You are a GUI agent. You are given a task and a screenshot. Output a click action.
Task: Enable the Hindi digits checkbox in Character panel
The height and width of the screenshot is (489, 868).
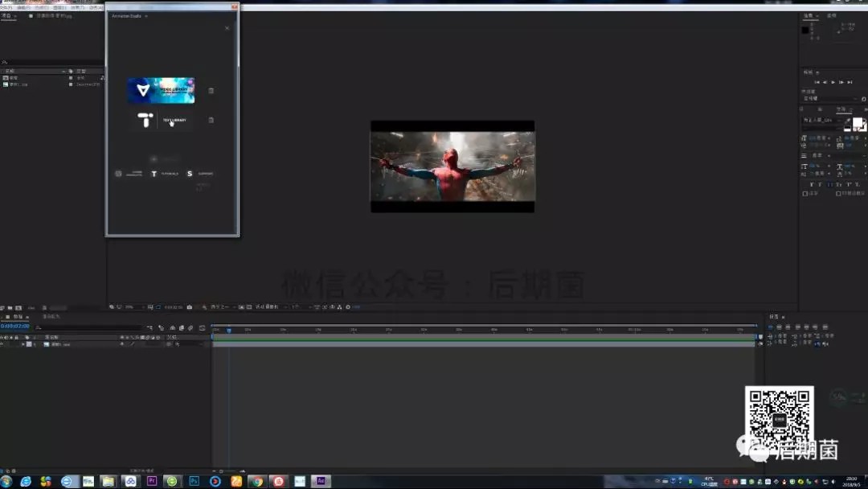click(x=838, y=194)
